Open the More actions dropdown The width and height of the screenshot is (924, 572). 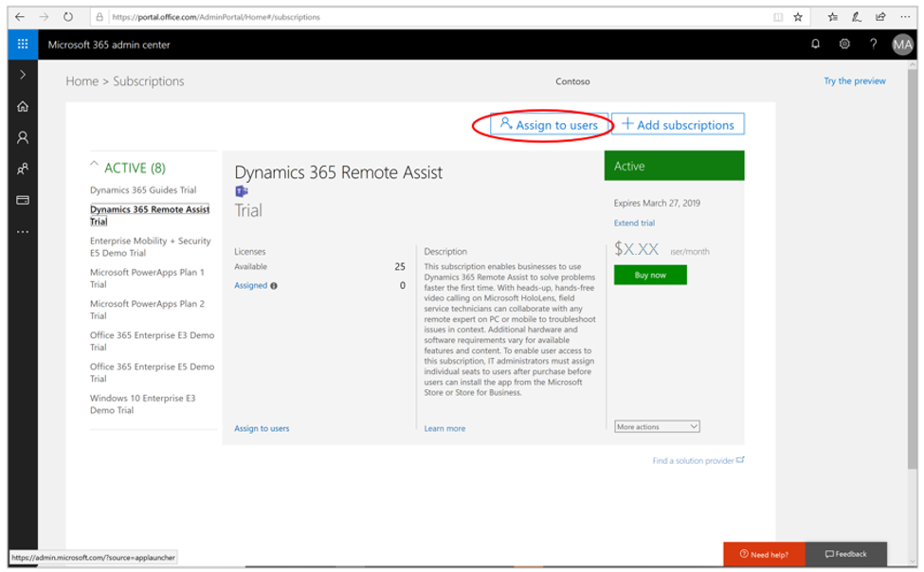pos(657,426)
